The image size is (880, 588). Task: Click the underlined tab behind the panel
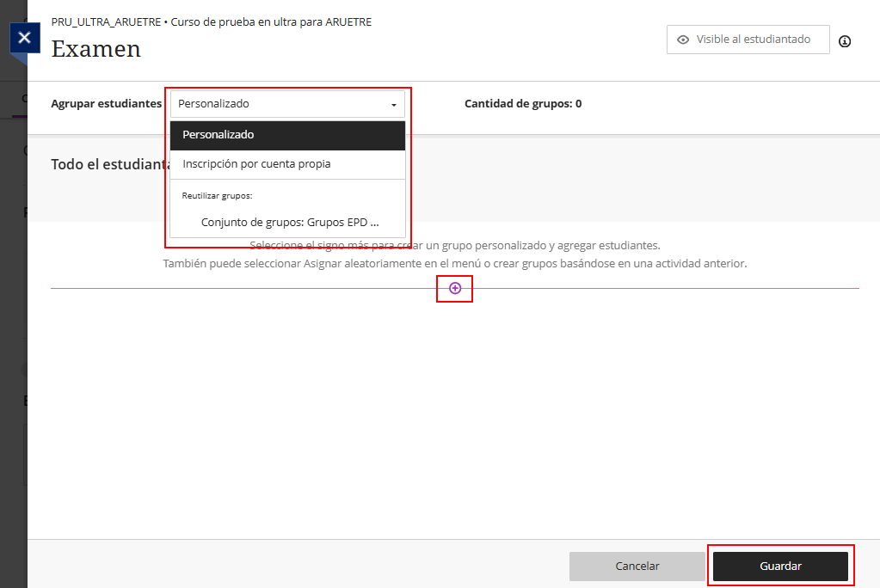pyautogui.click(x=24, y=100)
